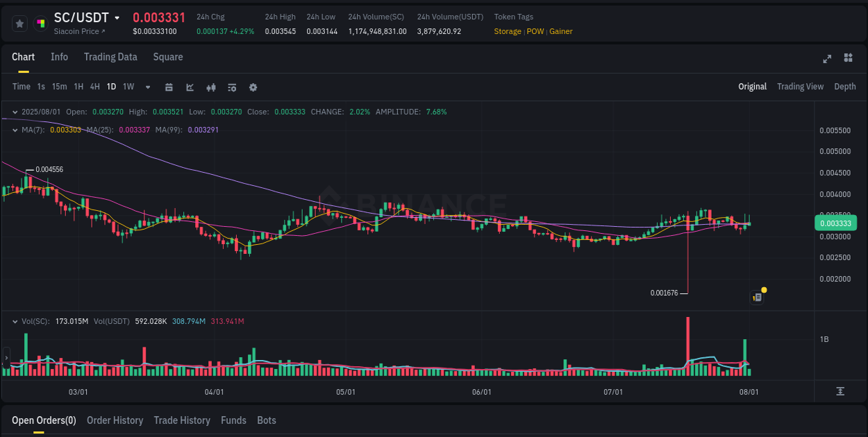Collapse the Vol(SC) volume pane chevron
The height and width of the screenshot is (437, 868).
click(x=14, y=321)
